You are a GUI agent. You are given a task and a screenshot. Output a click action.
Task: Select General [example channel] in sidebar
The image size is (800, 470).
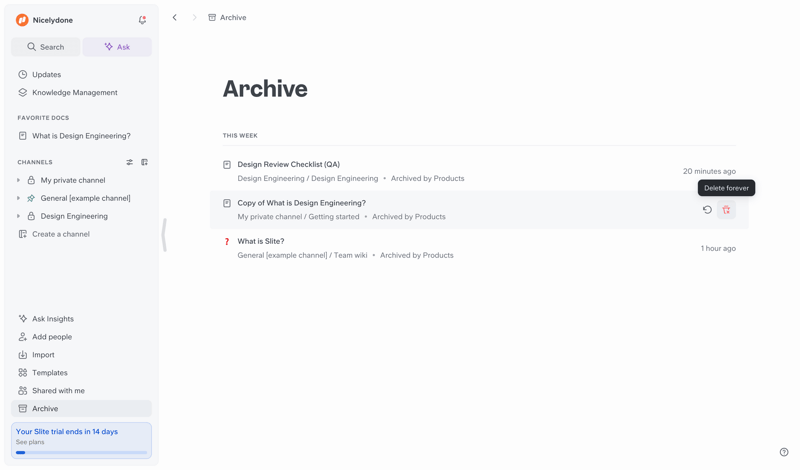(85, 198)
